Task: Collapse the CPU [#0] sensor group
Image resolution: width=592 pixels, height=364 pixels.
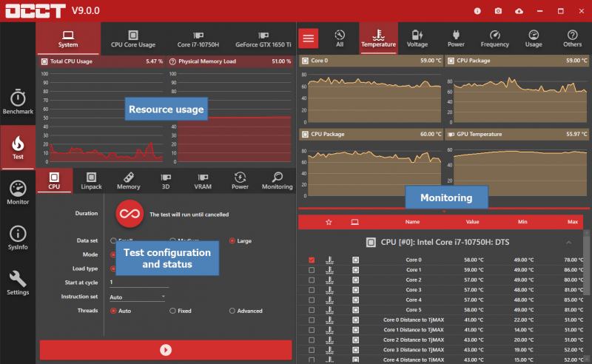Action: pyautogui.click(x=568, y=243)
